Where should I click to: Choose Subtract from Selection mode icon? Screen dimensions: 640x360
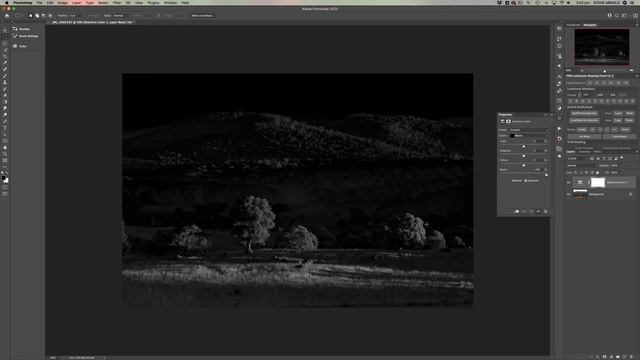tap(44, 16)
